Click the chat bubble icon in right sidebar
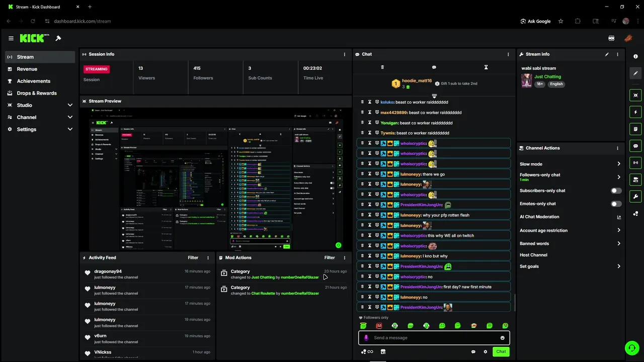The height and width of the screenshot is (362, 644). pyautogui.click(x=635, y=146)
